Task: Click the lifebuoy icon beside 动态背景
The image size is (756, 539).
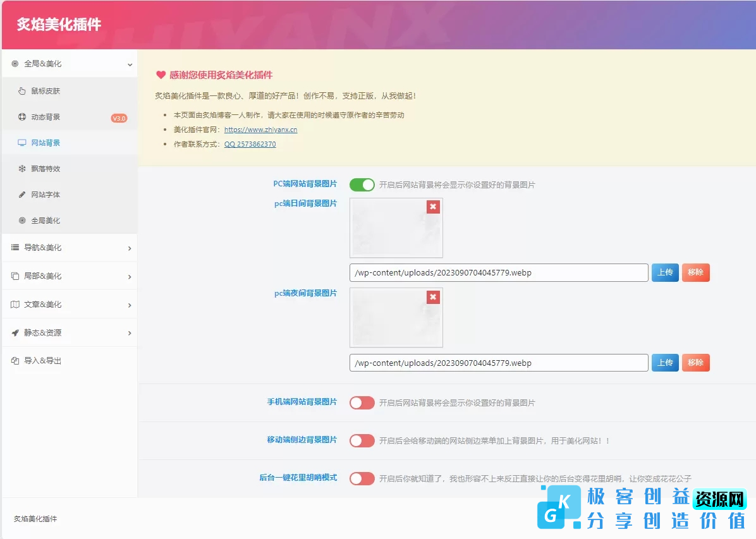Action: (22, 117)
